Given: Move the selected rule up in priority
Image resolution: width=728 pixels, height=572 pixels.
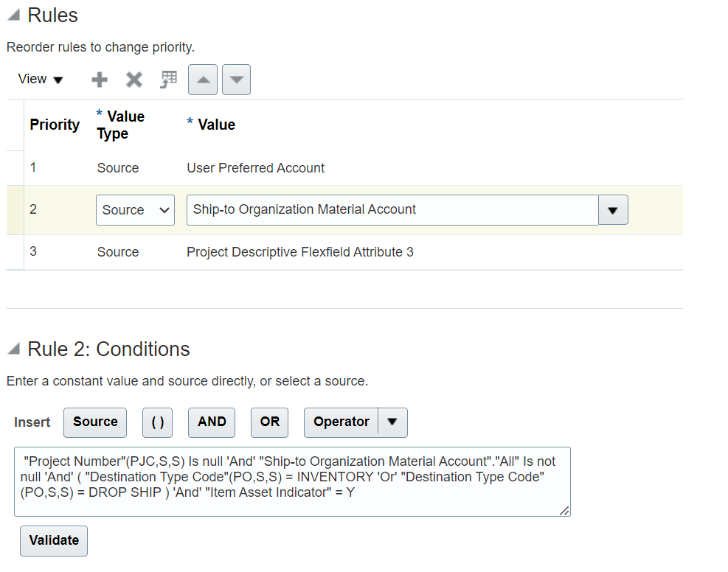Looking at the screenshot, I should click(203, 80).
